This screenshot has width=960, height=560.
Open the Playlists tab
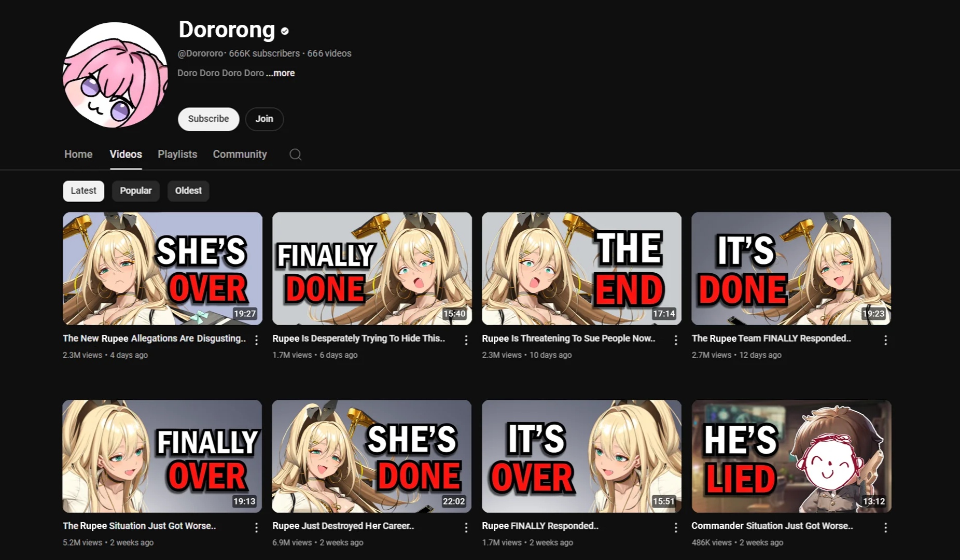(x=177, y=155)
